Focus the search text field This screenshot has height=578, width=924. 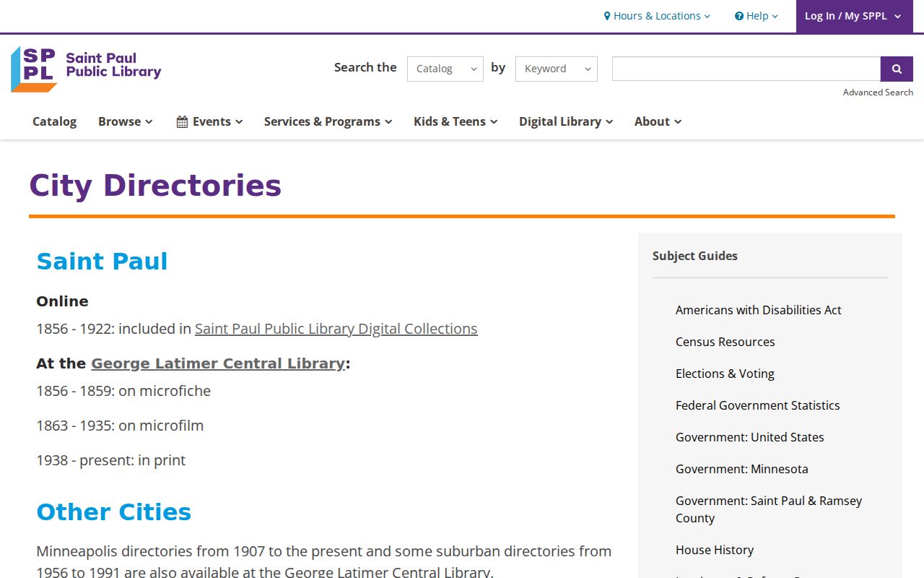[746, 69]
